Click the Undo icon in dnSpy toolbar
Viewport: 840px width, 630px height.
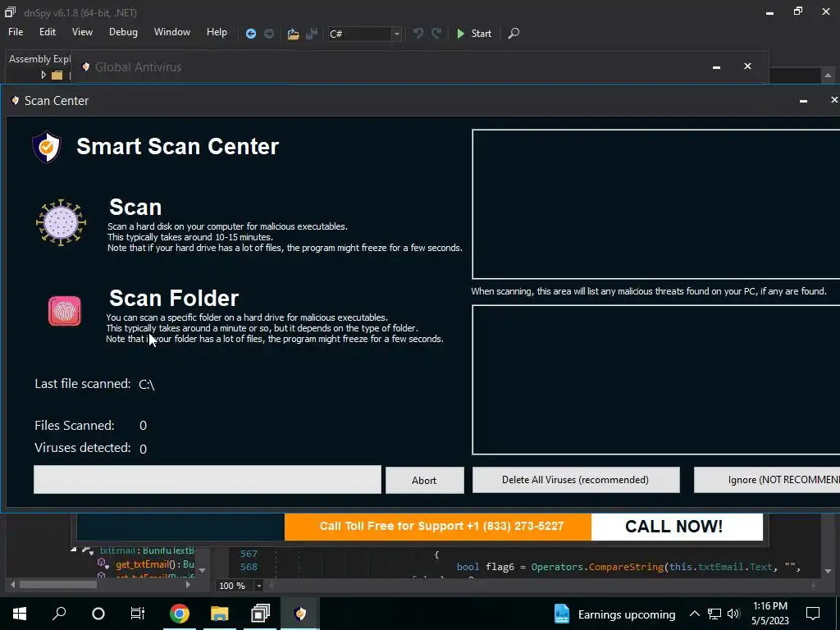[x=418, y=33]
